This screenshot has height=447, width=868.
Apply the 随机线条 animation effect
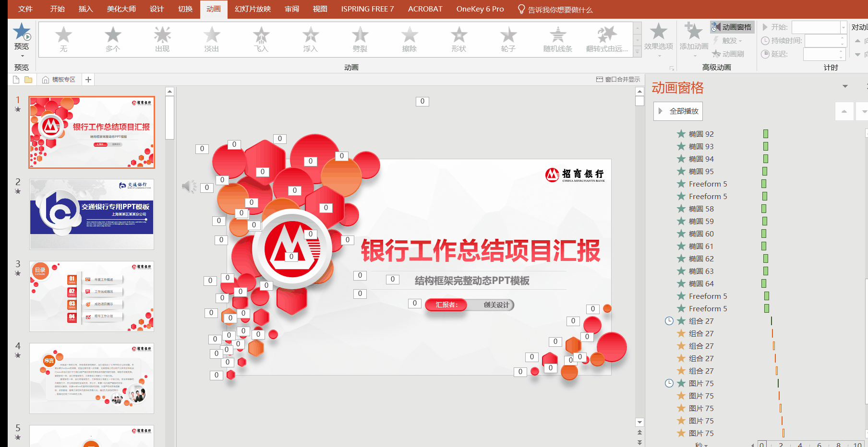coord(558,39)
